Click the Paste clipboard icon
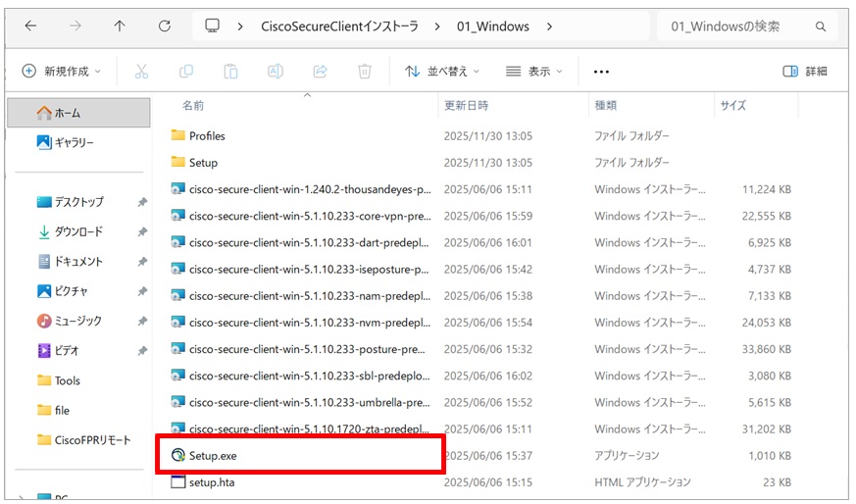This screenshot has height=504, width=856. 230,72
